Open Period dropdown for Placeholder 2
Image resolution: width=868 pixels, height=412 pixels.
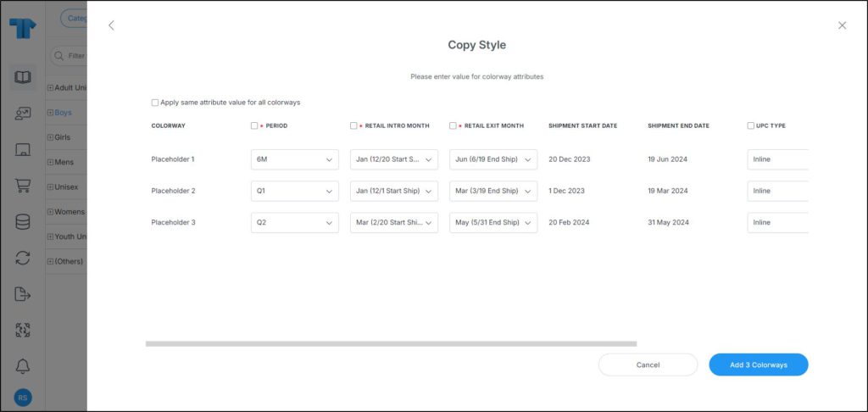(294, 191)
